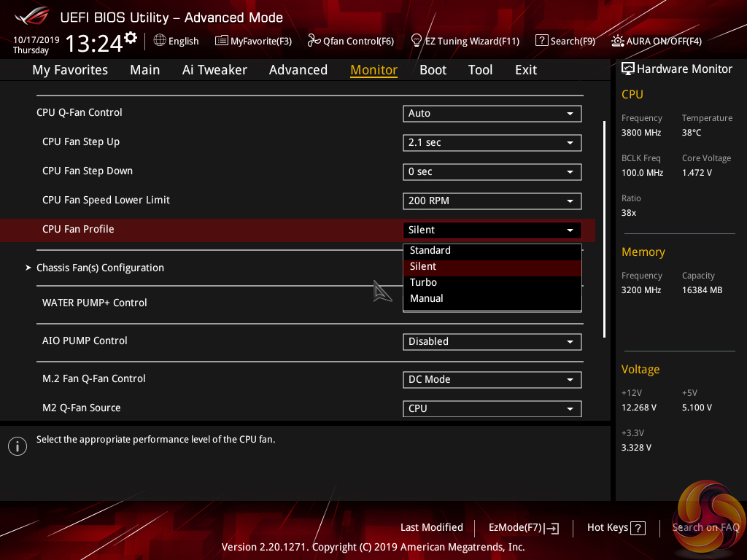747x560 pixels.
Task: Open the CPU Fan Step Up dropdown
Action: coord(492,142)
